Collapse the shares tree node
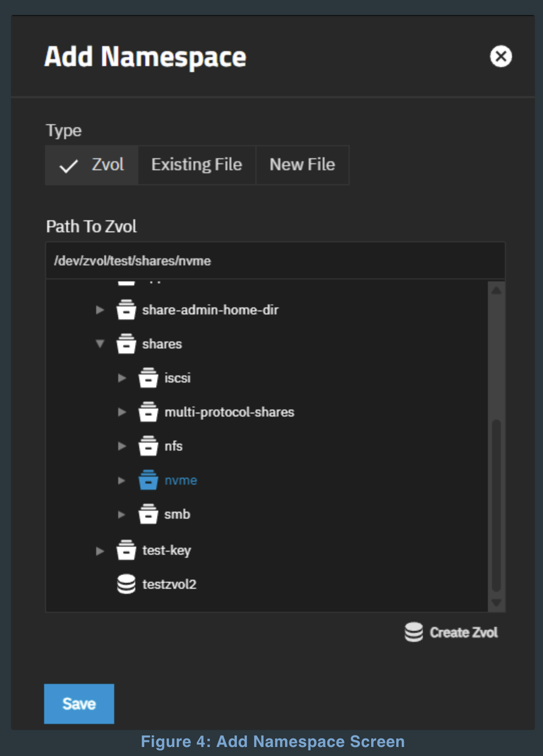The height and width of the screenshot is (756, 543). click(x=100, y=344)
